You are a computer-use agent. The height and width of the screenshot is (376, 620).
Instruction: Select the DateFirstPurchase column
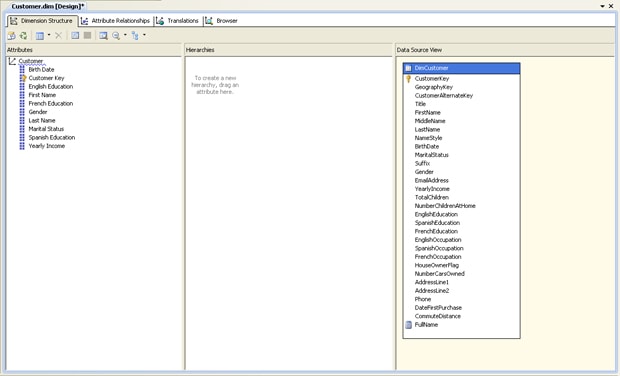(x=438, y=308)
